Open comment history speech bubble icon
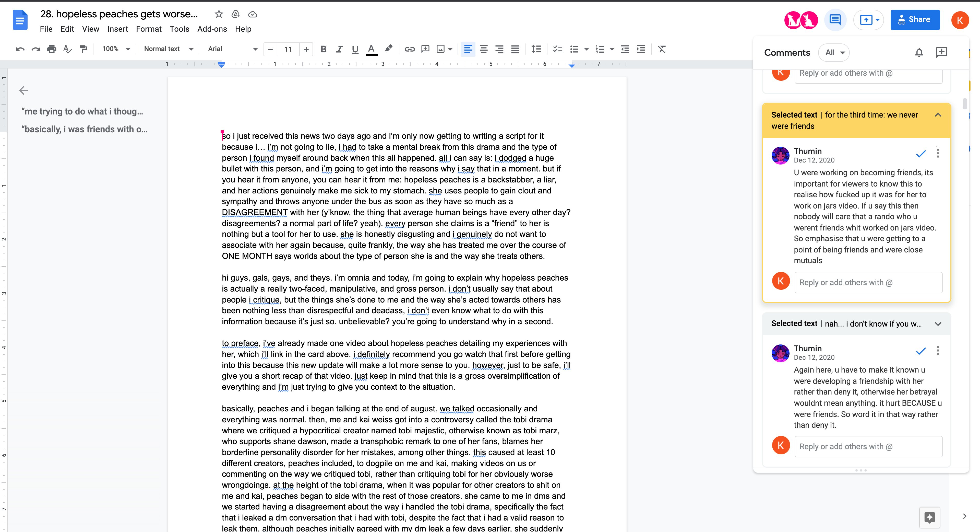 [x=835, y=19]
